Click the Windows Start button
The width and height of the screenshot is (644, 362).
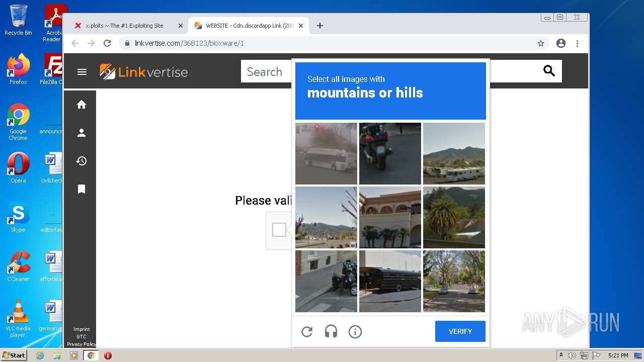click(14, 355)
